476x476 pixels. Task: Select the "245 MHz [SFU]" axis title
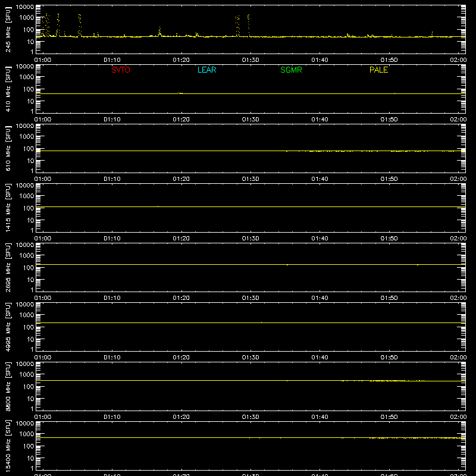point(8,29)
